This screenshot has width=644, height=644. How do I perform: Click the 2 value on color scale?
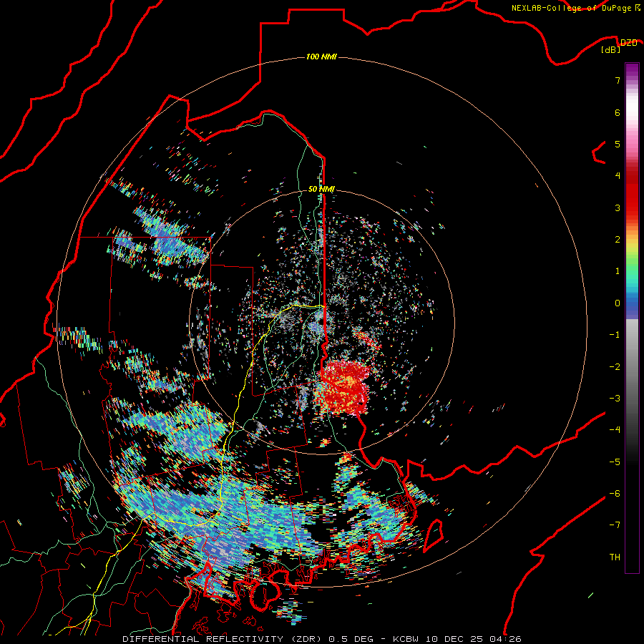[x=618, y=240]
